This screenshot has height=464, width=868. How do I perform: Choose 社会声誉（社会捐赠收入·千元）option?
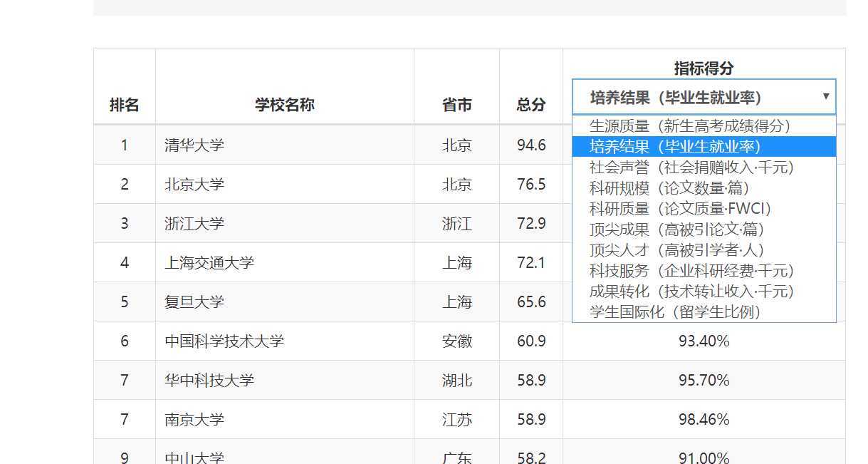(x=704, y=167)
